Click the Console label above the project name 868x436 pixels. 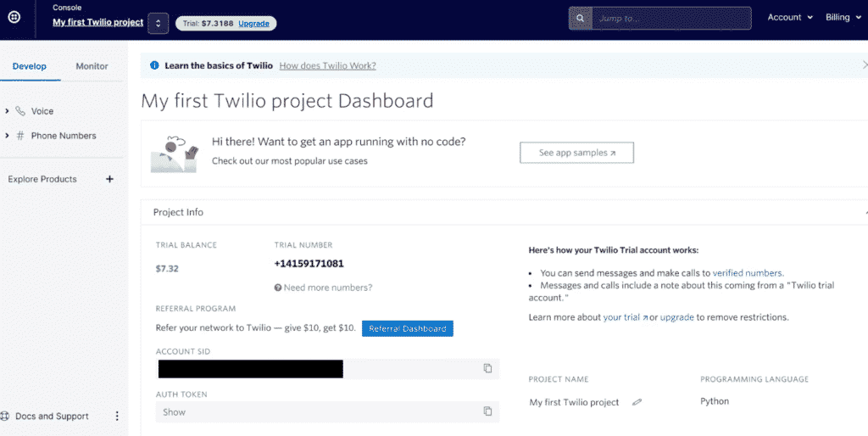point(67,8)
